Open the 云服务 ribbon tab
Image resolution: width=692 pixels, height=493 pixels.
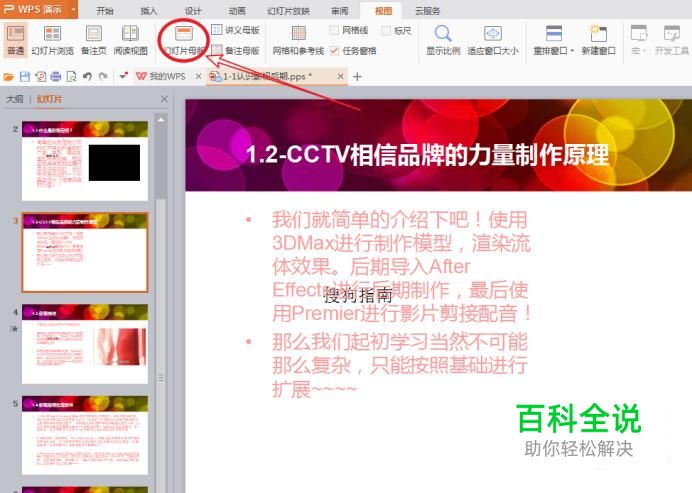pyautogui.click(x=427, y=11)
